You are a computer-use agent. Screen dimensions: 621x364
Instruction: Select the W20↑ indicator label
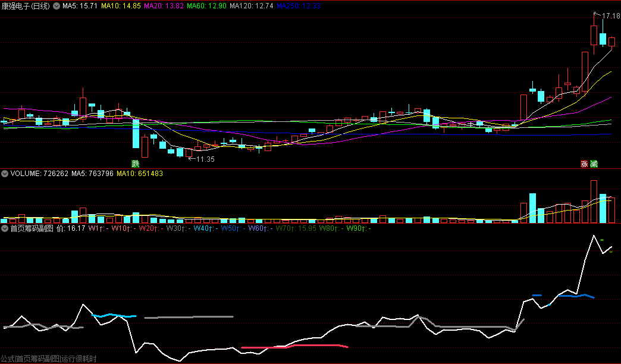tap(151, 228)
